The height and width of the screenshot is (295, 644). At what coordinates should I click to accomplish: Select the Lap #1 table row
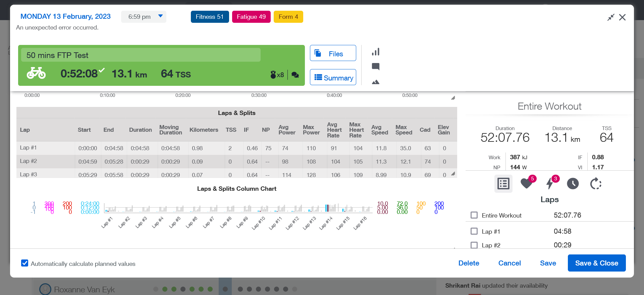(236, 148)
